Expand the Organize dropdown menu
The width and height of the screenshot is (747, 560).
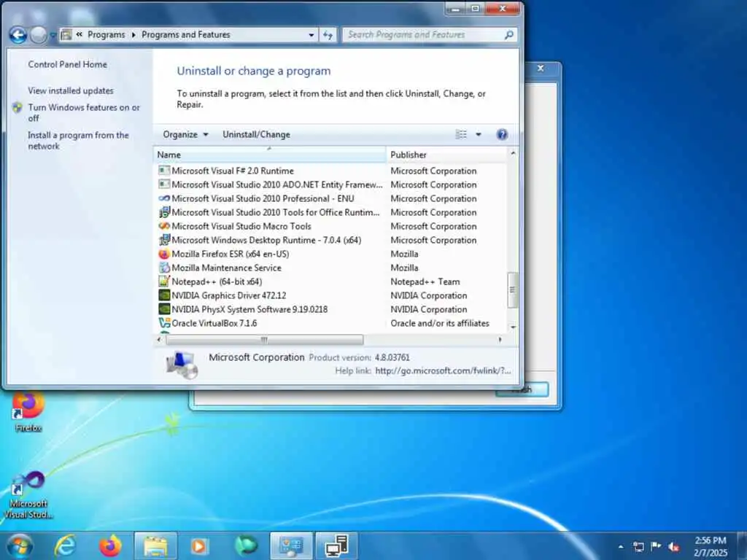point(185,135)
